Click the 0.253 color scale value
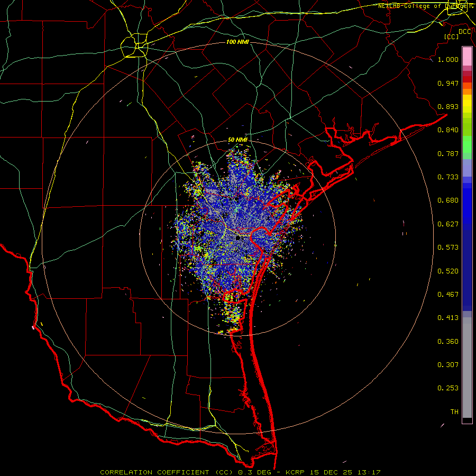Viewport: 476px width, 476px height. tap(448, 388)
